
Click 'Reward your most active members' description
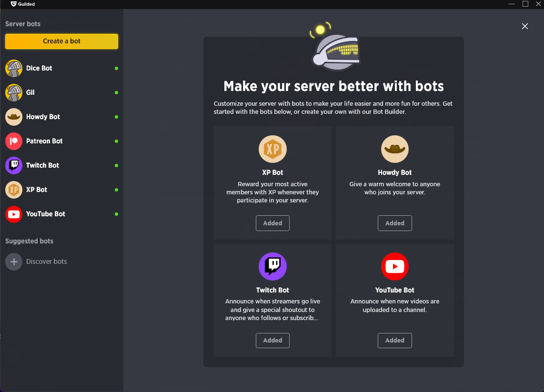point(272,192)
